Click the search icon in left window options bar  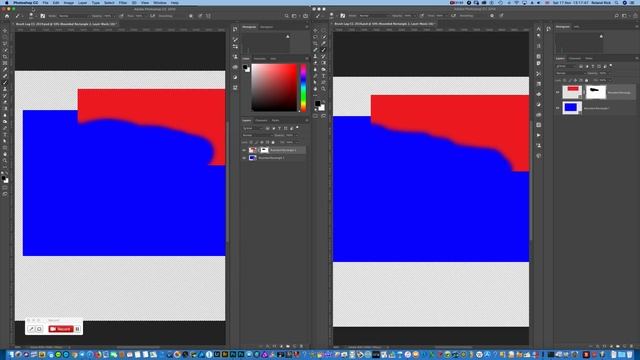coord(287,16)
